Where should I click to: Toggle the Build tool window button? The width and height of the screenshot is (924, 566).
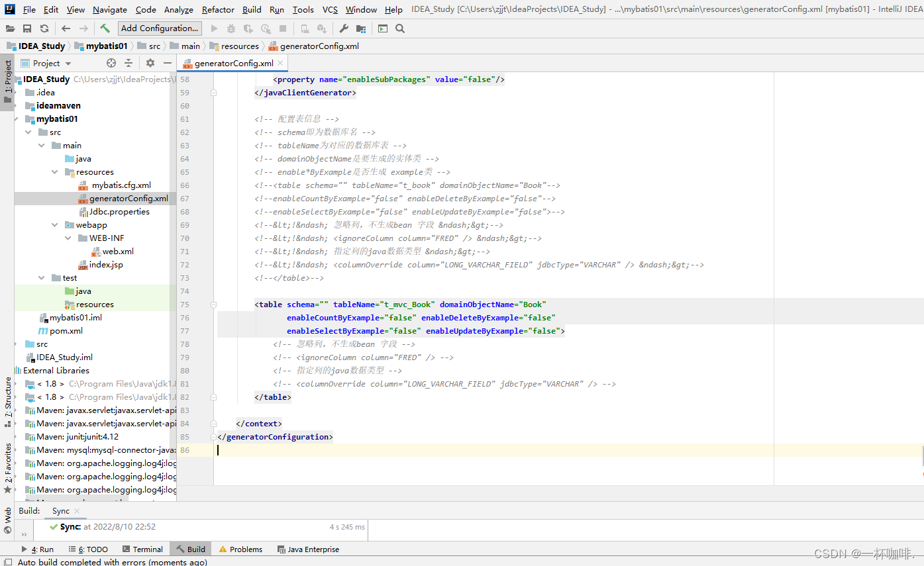coord(191,549)
